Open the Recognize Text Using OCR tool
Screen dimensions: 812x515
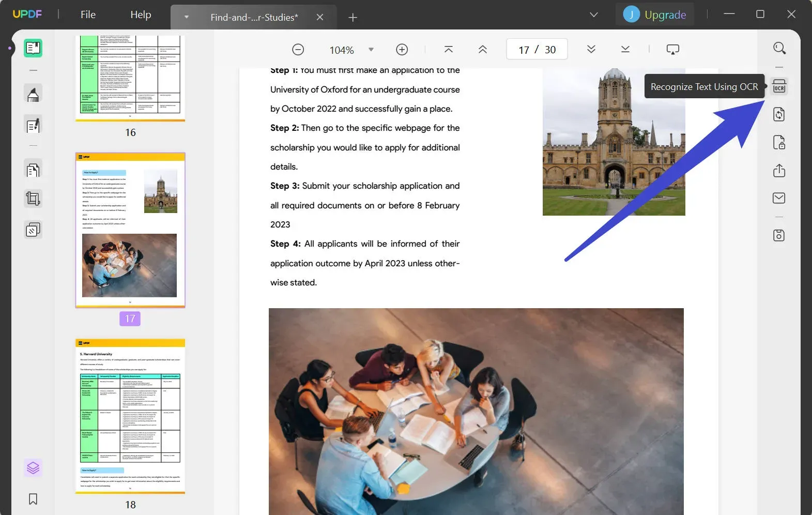click(x=779, y=86)
